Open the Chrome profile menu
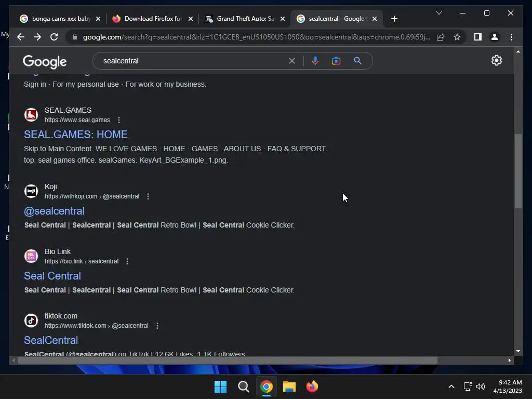Viewport: 532px width, 399px height. 495,37
